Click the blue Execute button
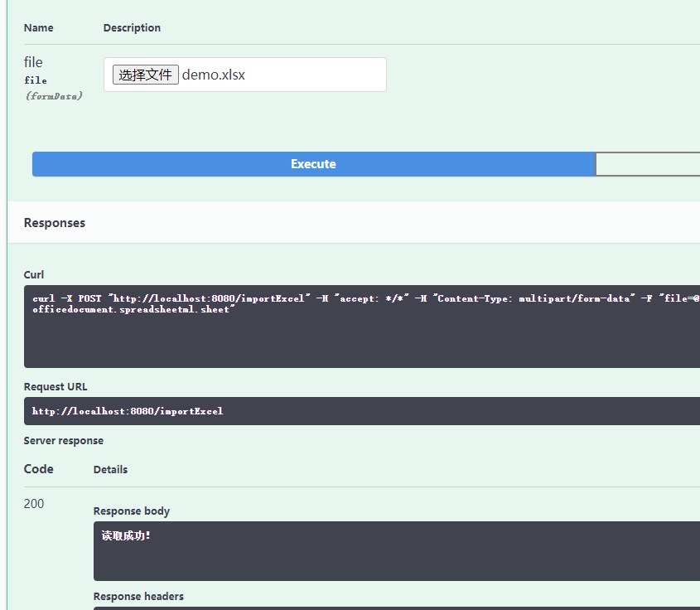 pyautogui.click(x=313, y=164)
